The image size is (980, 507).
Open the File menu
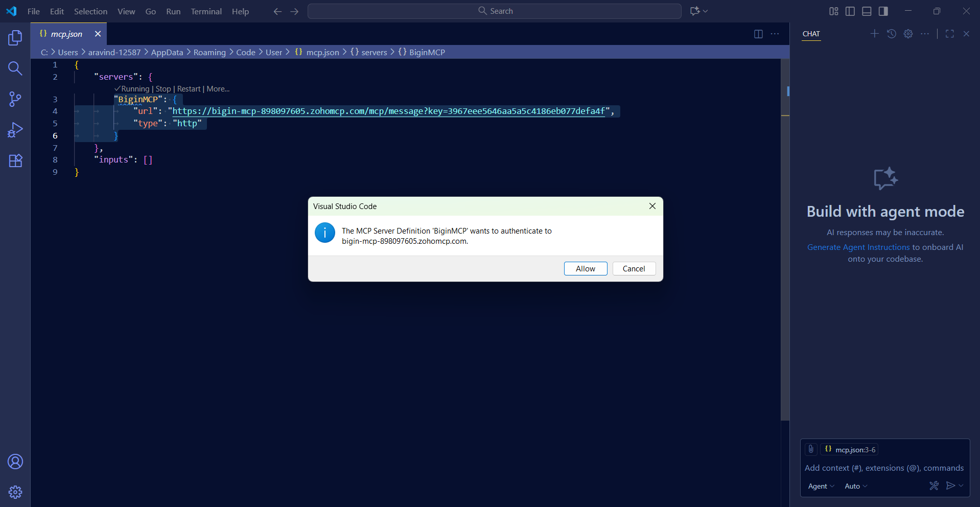tap(34, 11)
